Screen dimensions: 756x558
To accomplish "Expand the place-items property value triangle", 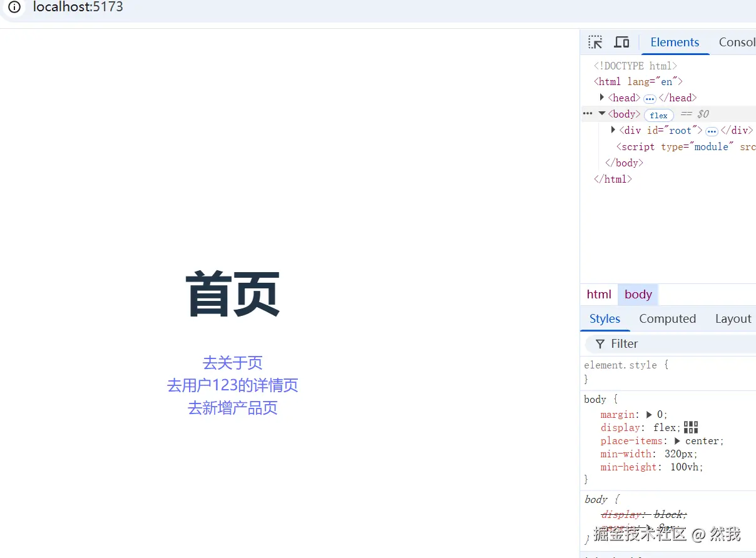I will (677, 440).
